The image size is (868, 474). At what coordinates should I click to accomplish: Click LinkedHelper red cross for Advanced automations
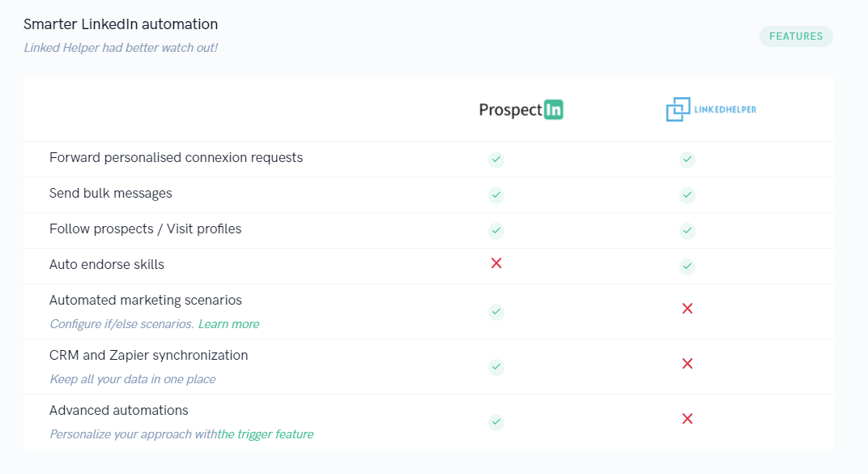point(687,419)
